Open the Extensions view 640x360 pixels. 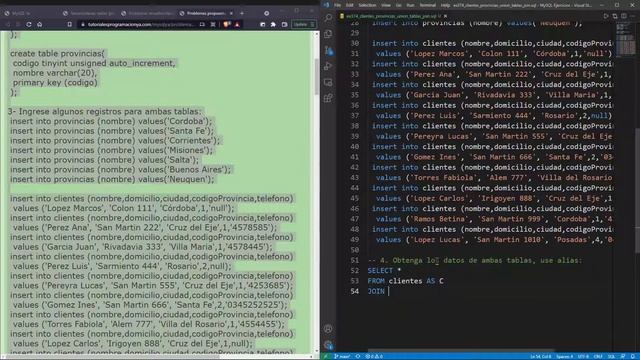pyautogui.click(x=328, y=98)
